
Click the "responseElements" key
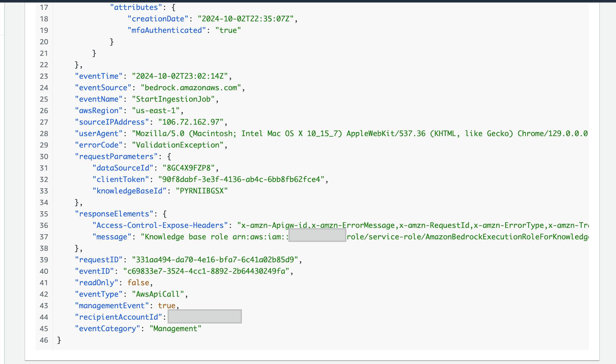(x=114, y=214)
